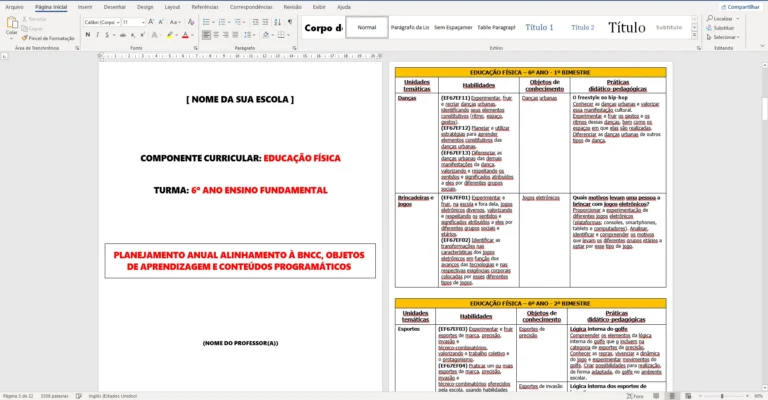
Task: Click Recortar (cut) in the clipboard group
Action: pos(34,19)
